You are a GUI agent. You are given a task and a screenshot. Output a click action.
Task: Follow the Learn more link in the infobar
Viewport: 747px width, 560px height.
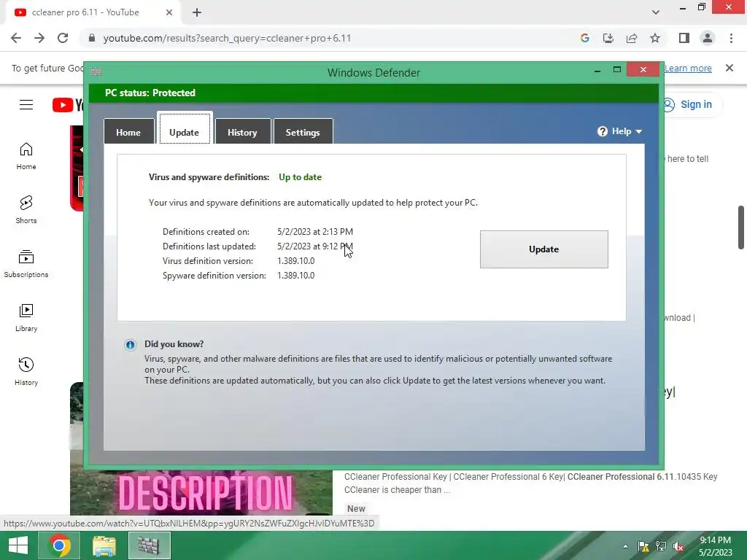click(688, 69)
